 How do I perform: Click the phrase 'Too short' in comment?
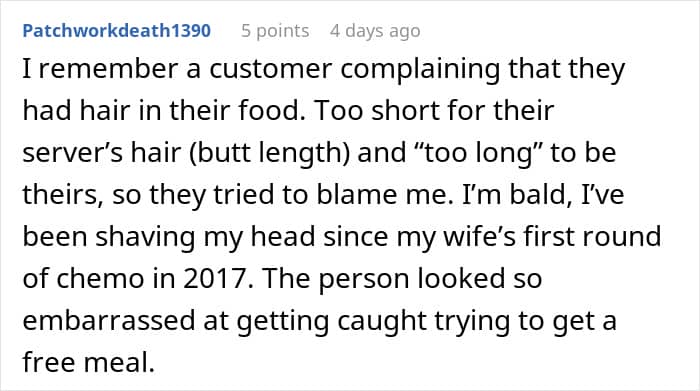coord(379,111)
